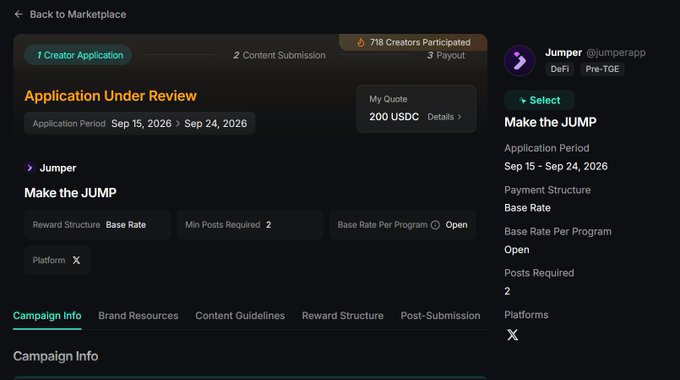The height and width of the screenshot is (380, 680).
Task: Click the @jumperapp handle
Action: (x=616, y=52)
